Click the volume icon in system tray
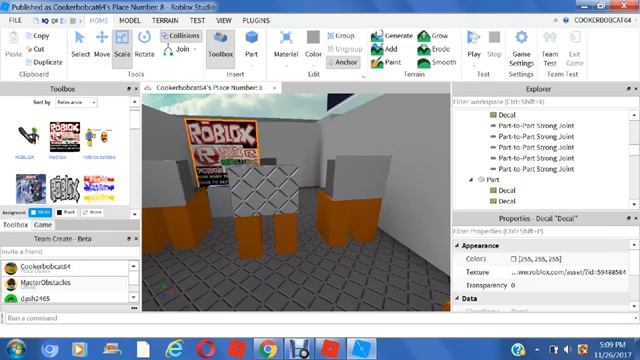Image resolution: width=640 pixels, height=360 pixels. tap(567, 349)
